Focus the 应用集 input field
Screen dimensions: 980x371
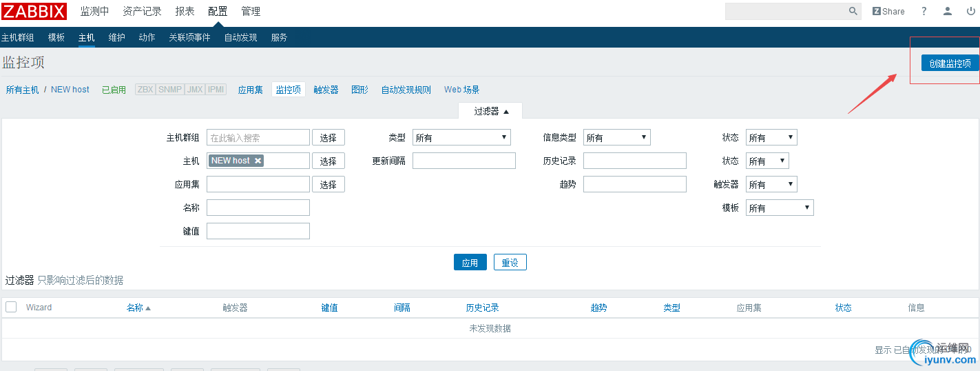pyautogui.click(x=258, y=184)
